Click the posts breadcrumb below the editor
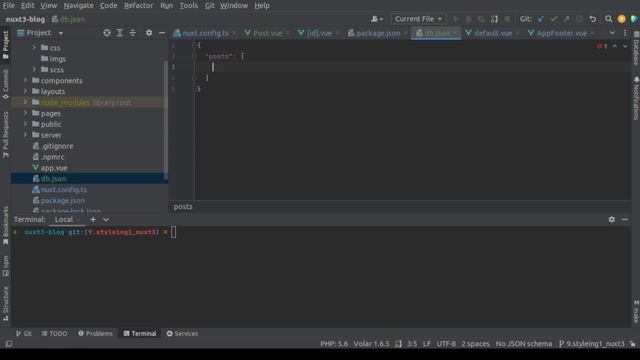This screenshot has width=640, height=360. click(x=183, y=207)
